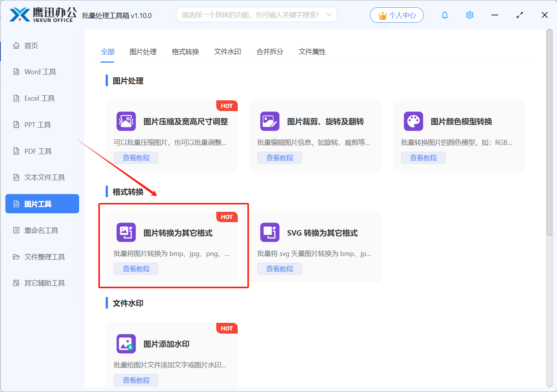This screenshot has width=557, height=392.
Task: Open 个人中心
Action: tap(396, 15)
